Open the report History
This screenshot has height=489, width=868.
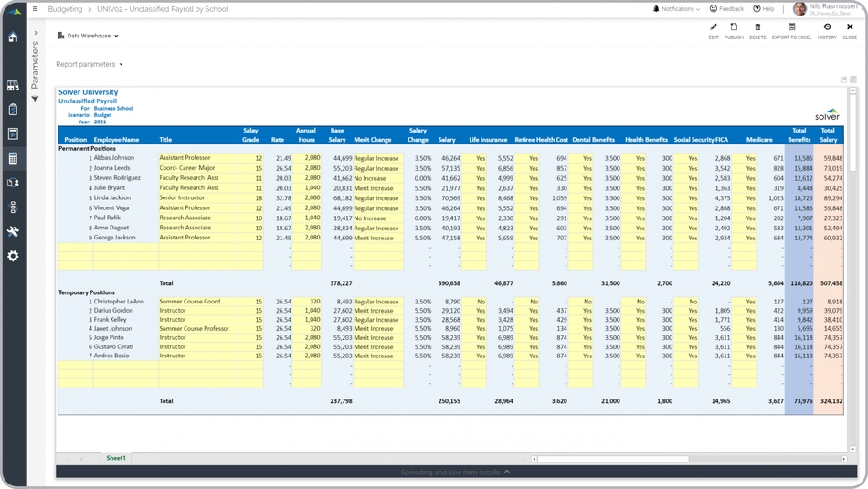[x=827, y=31]
